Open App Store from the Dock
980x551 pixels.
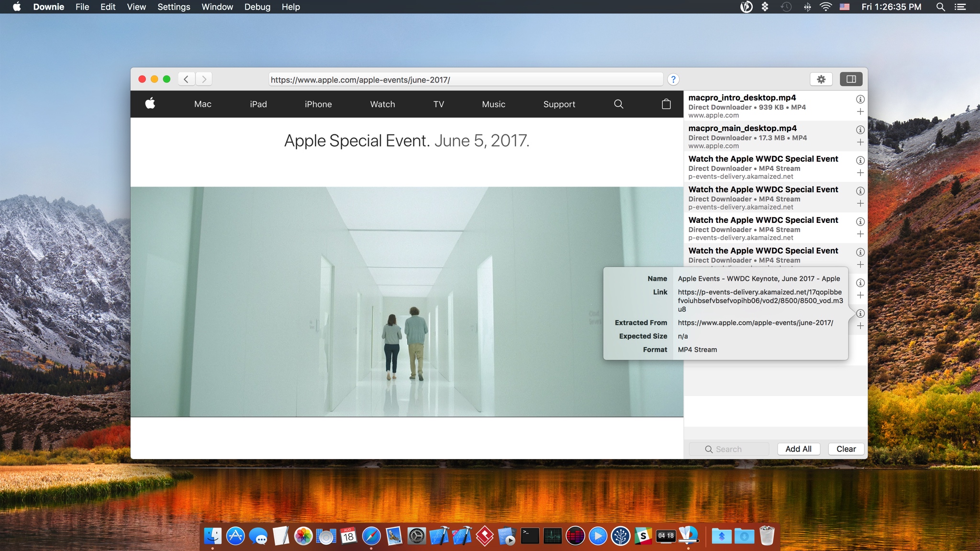(235, 536)
